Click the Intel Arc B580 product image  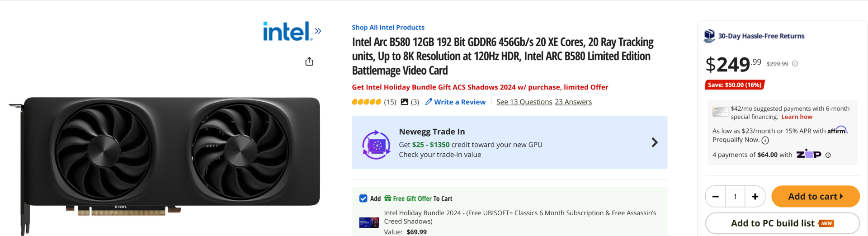click(x=171, y=154)
